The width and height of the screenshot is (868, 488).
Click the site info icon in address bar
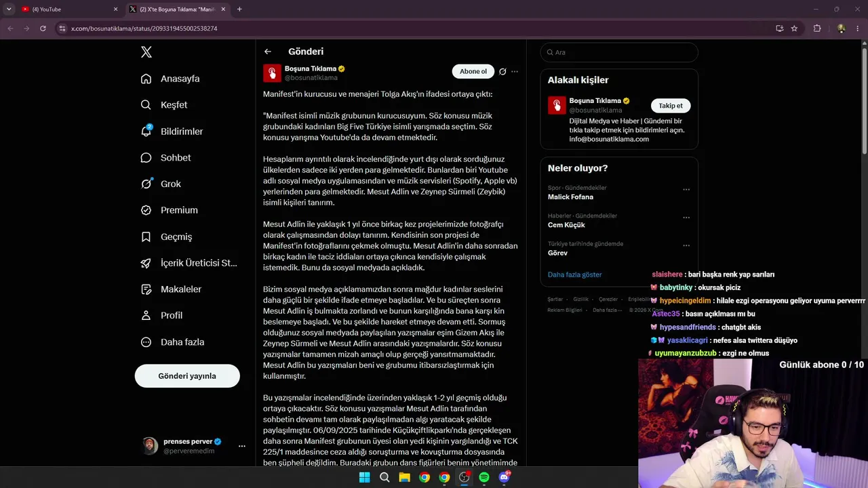pyautogui.click(x=62, y=28)
